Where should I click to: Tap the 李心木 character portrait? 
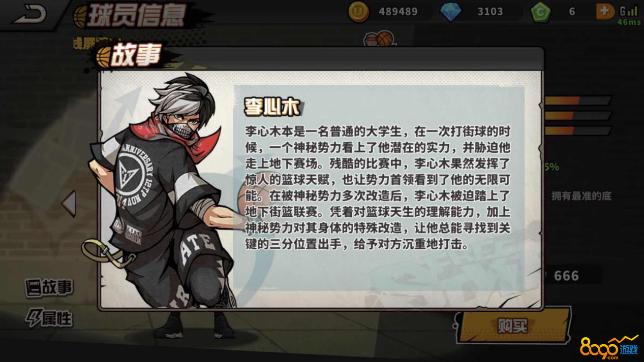tap(163, 203)
